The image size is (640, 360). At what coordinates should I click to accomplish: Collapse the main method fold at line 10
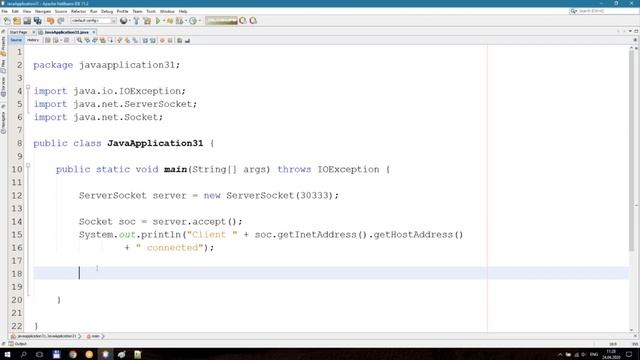pyautogui.click(x=28, y=165)
